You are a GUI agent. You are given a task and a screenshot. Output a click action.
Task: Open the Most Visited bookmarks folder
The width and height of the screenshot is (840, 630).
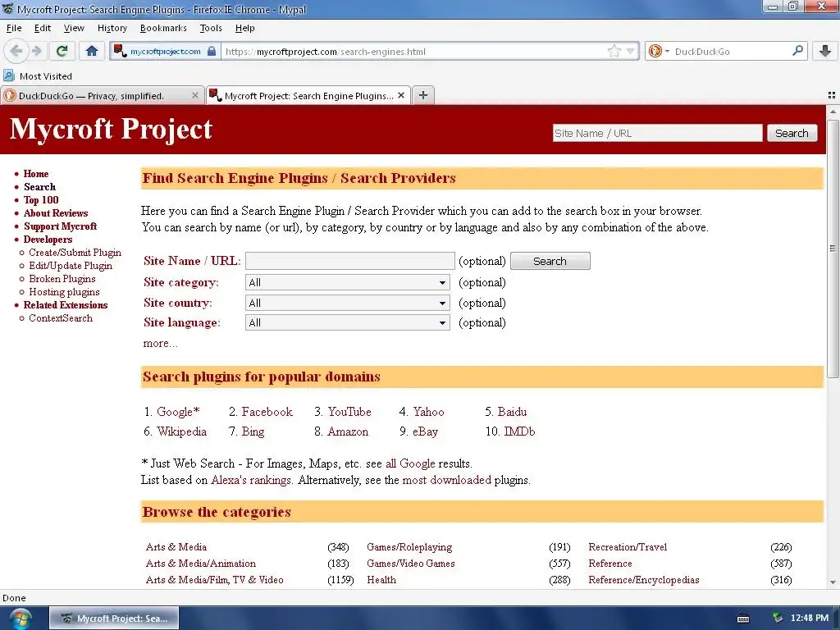(x=38, y=76)
